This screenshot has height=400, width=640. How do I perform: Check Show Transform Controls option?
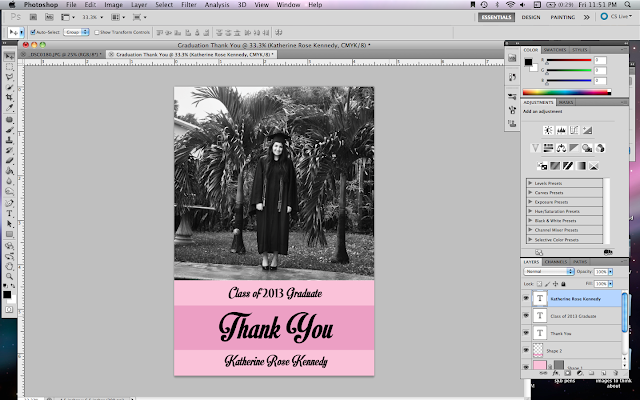(x=97, y=32)
